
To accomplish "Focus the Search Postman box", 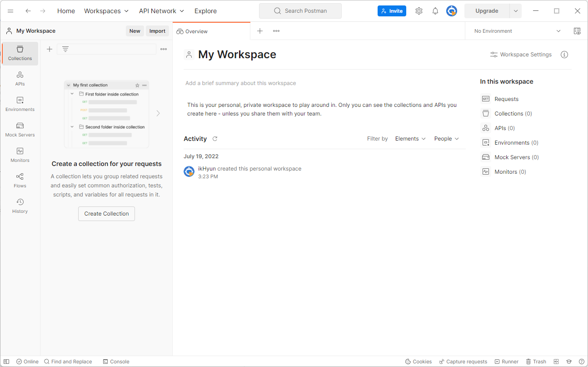I will (x=300, y=11).
